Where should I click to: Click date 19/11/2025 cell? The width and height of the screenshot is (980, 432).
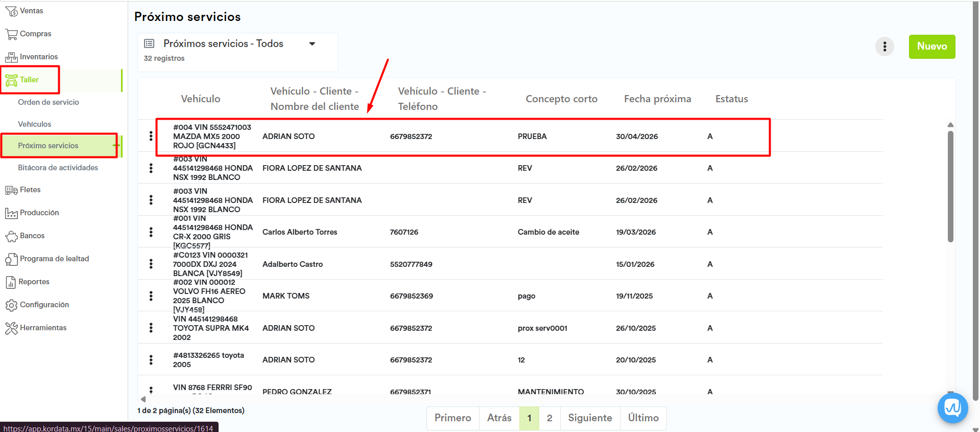(x=634, y=296)
